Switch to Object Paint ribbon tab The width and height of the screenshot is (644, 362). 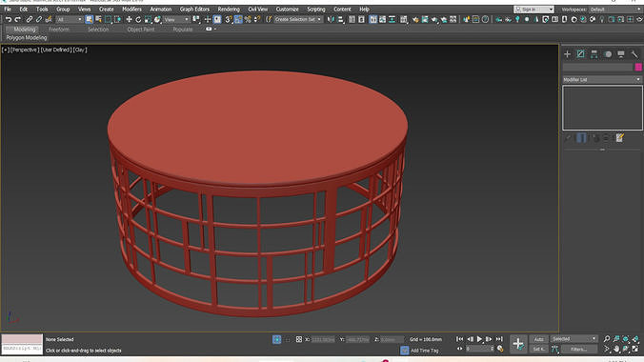tap(141, 30)
